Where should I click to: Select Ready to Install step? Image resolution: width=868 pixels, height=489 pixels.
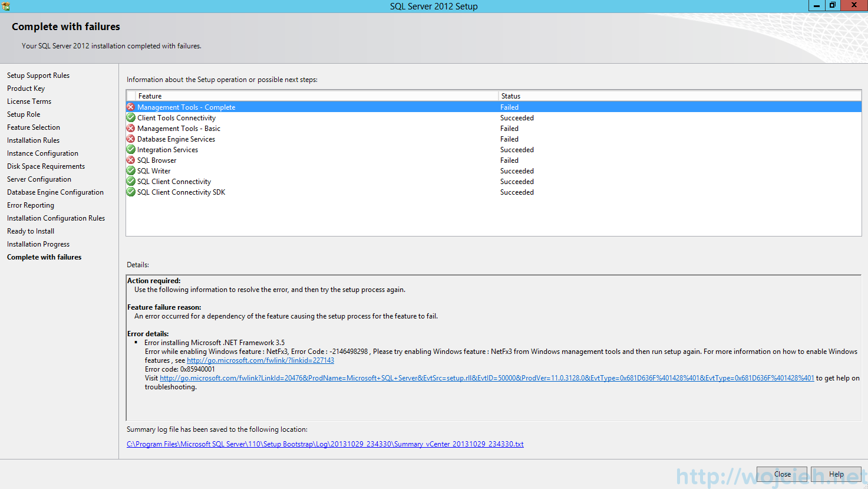coord(31,231)
